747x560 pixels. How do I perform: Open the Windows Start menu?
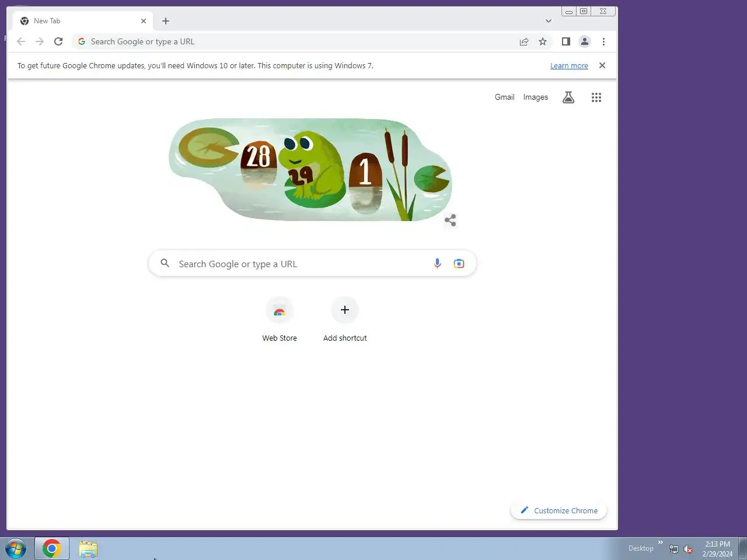tap(16, 548)
